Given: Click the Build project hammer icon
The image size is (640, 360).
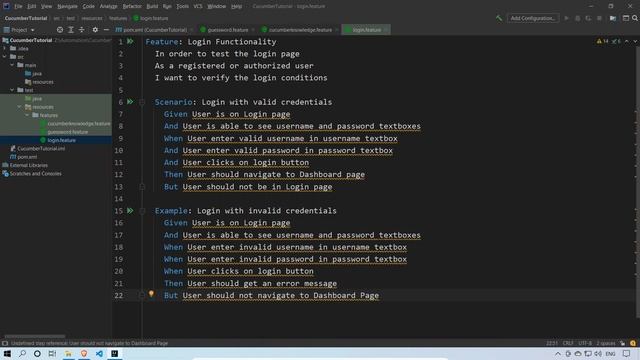Looking at the screenshot, I should [x=499, y=18].
